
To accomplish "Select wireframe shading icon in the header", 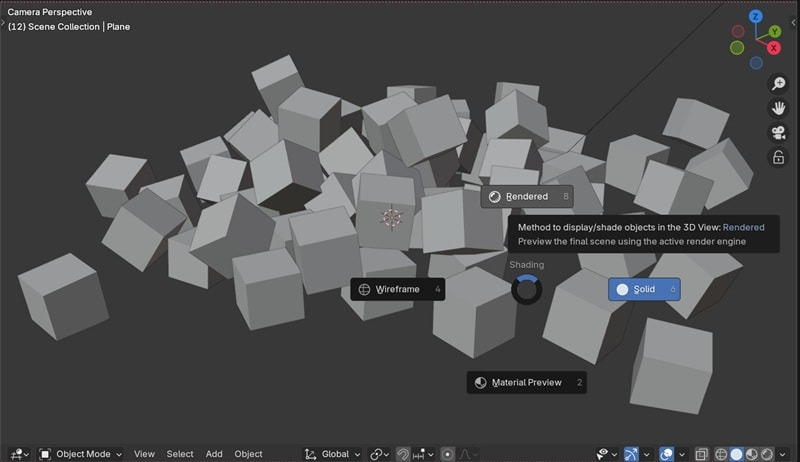I will 721,454.
